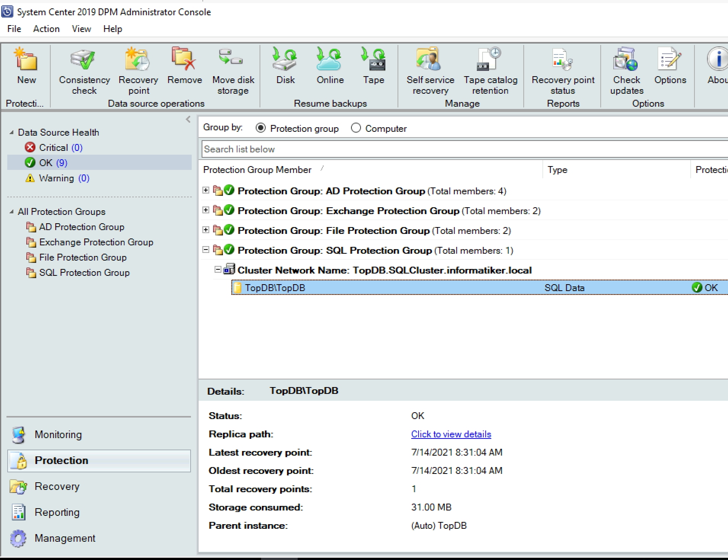Resume Disk backups
The height and width of the screenshot is (560, 728).
[285, 65]
